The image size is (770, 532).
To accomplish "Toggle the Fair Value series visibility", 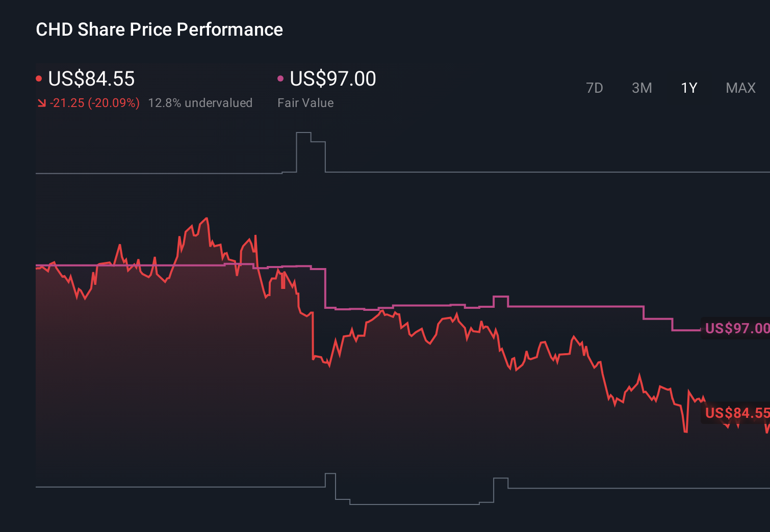I will pos(280,77).
